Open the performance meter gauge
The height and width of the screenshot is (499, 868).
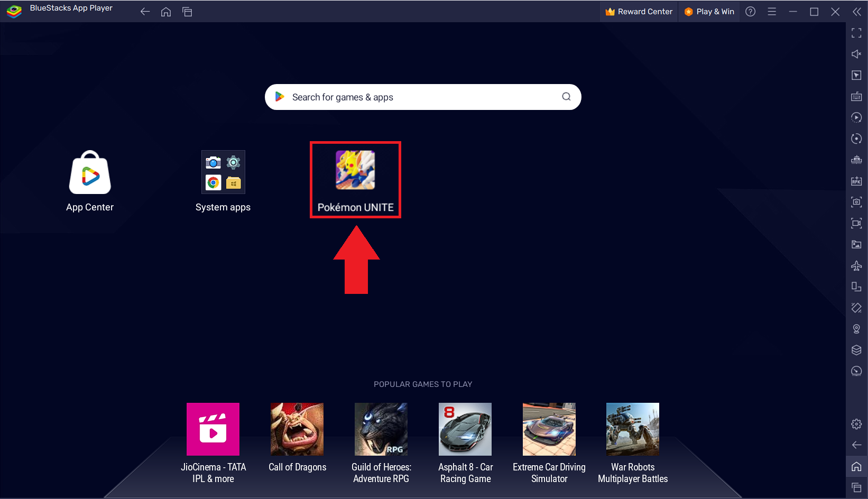coord(856,371)
